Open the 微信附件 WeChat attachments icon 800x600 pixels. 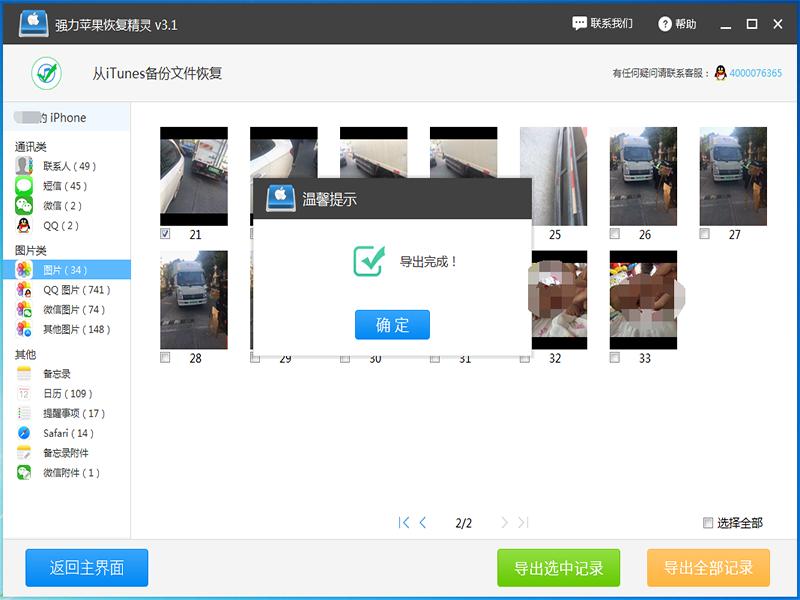tap(23, 472)
